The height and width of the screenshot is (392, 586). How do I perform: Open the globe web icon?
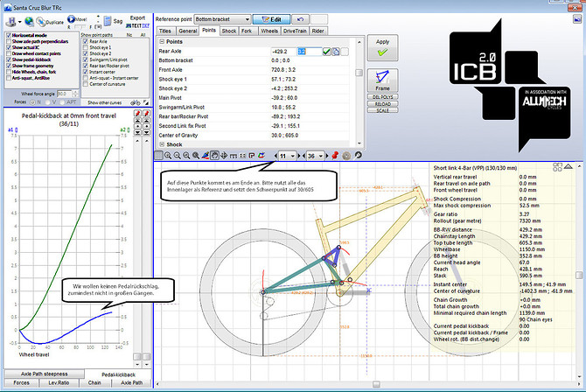29,22
